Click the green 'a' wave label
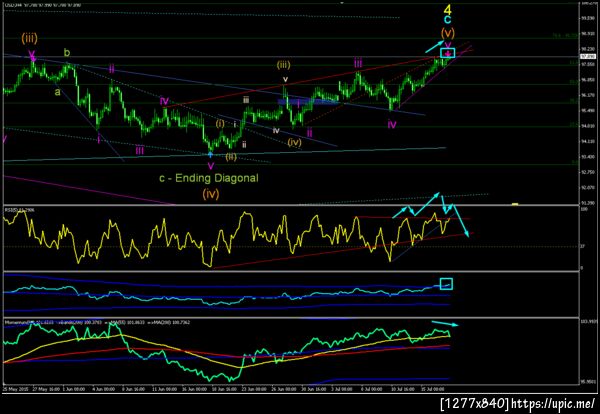Image resolution: width=600 pixels, height=414 pixels. tap(57, 92)
